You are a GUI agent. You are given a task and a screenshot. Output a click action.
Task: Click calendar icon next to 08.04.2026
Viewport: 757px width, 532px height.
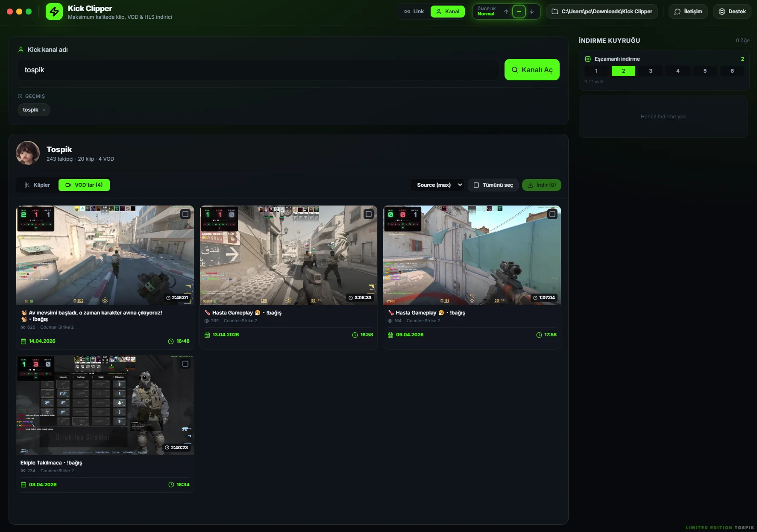coord(23,485)
